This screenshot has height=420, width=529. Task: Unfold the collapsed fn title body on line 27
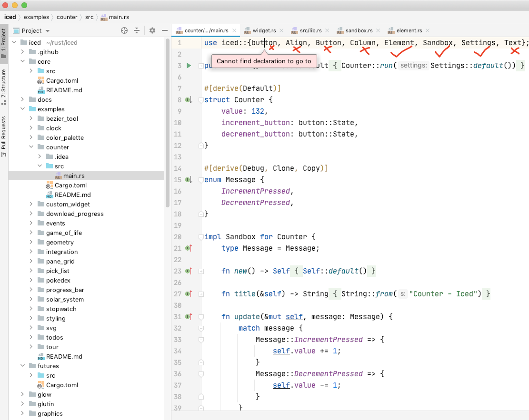tap(201, 294)
